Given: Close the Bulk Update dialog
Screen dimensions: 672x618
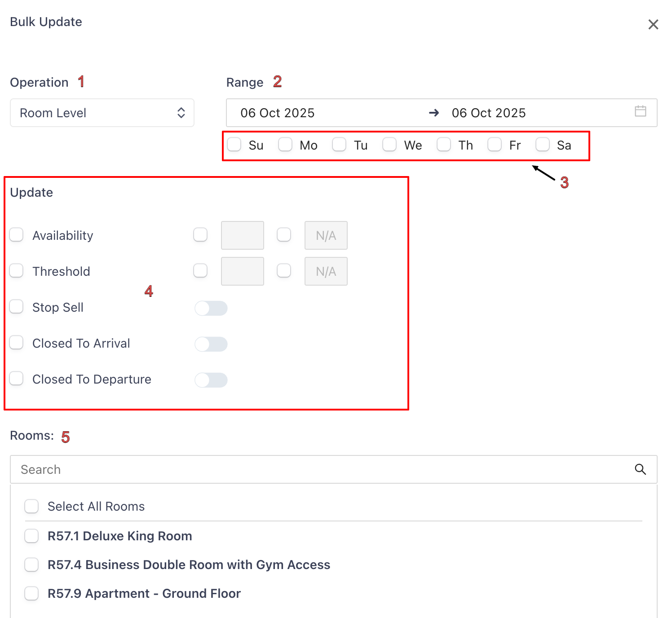Looking at the screenshot, I should pos(653,25).
